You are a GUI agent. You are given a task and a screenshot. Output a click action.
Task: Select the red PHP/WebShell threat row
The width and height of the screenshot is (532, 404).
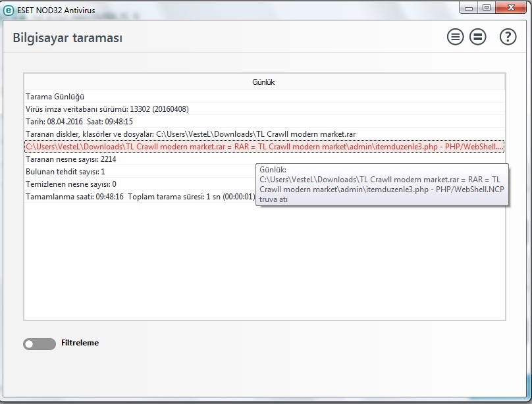coord(264,147)
